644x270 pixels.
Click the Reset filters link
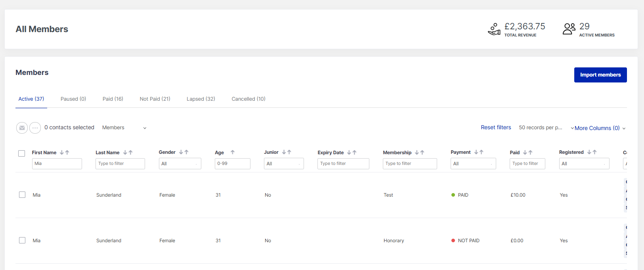496,128
